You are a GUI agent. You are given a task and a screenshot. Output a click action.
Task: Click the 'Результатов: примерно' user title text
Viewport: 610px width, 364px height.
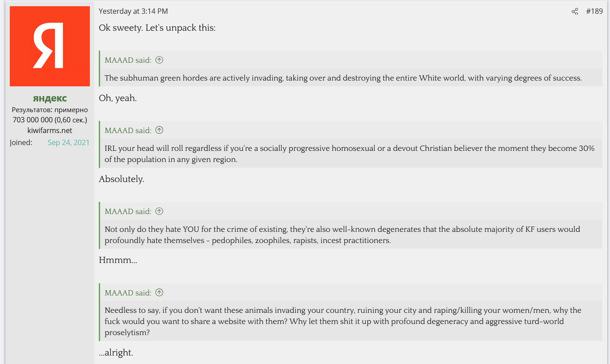click(50, 109)
